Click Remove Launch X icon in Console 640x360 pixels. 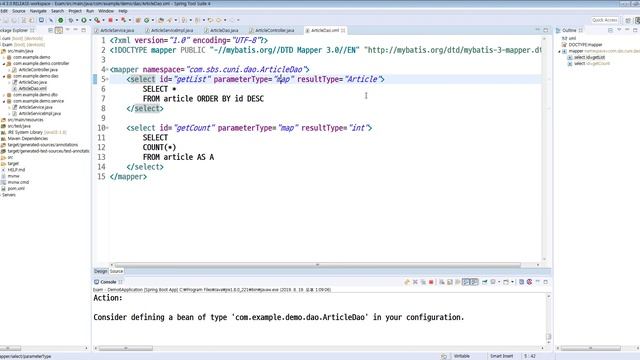click(x=415, y=282)
